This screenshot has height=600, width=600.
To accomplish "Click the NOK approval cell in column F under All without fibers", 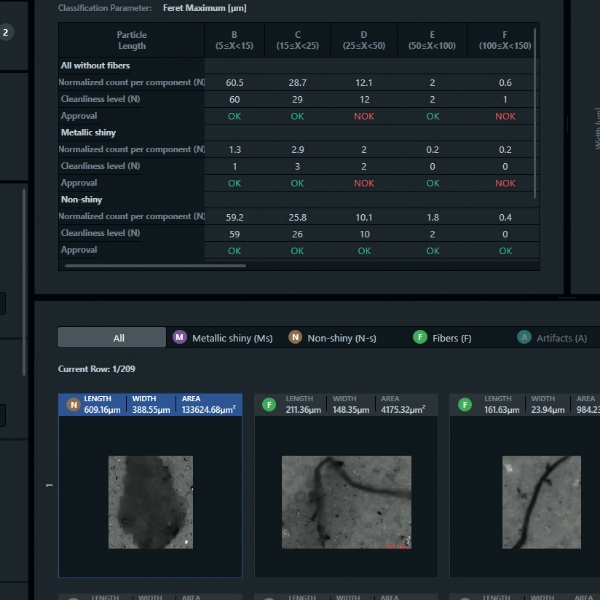I will tap(505, 116).
